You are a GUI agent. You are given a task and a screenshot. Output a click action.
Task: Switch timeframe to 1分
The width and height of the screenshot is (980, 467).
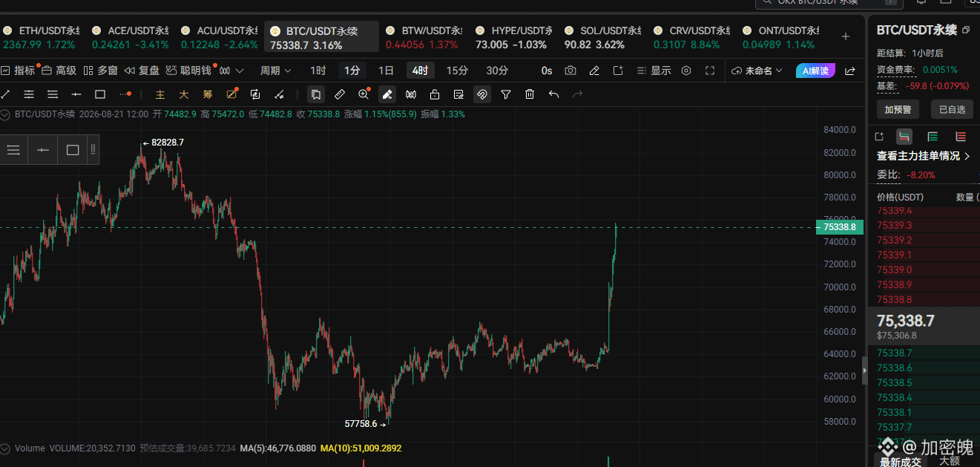click(352, 71)
